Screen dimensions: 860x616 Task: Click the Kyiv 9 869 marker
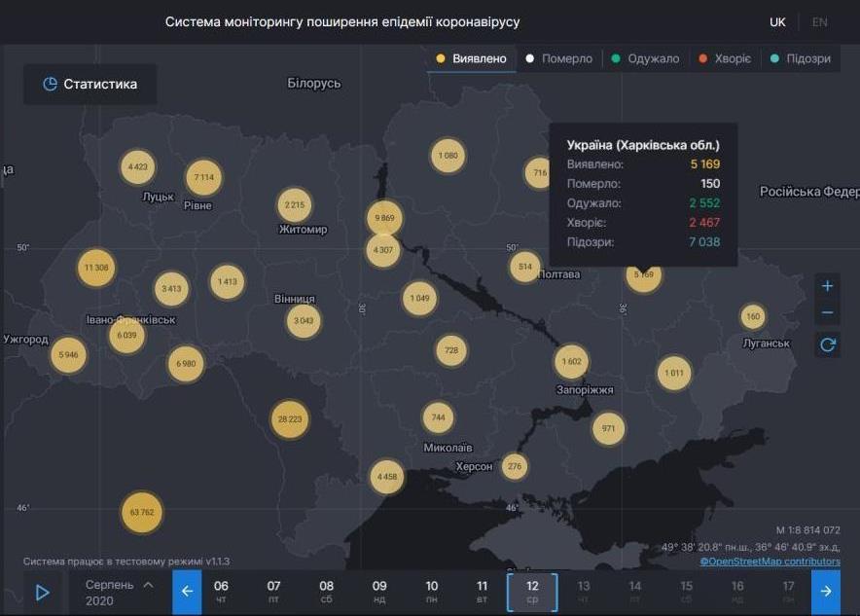pos(386,218)
